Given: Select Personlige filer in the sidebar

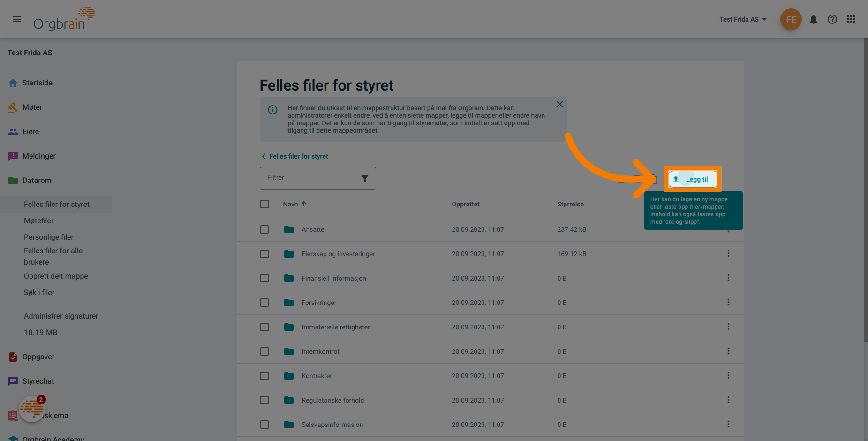Looking at the screenshot, I should pos(49,237).
